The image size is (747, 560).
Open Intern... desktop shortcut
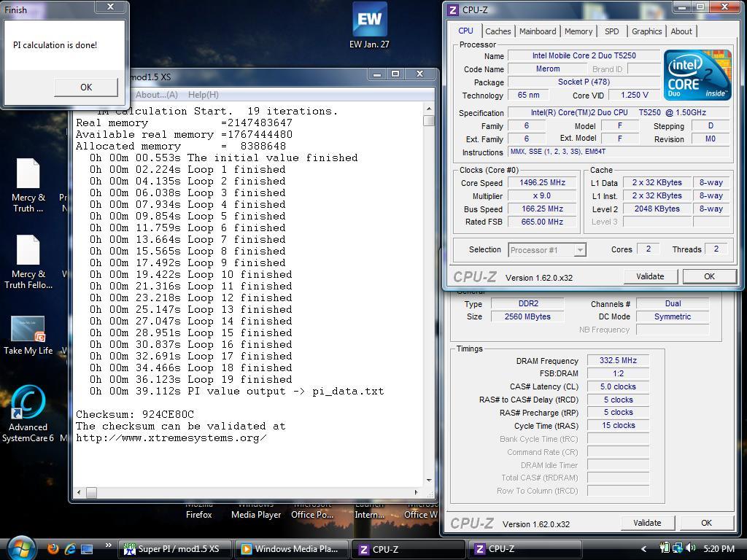[369, 511]
